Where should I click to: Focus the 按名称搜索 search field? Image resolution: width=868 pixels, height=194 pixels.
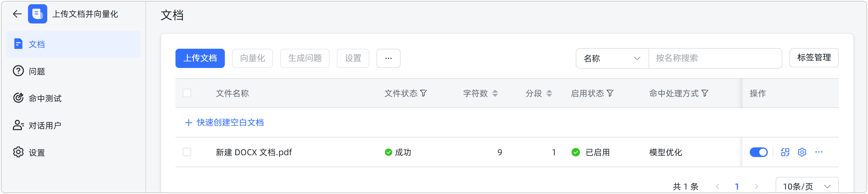tap(714, 58)
